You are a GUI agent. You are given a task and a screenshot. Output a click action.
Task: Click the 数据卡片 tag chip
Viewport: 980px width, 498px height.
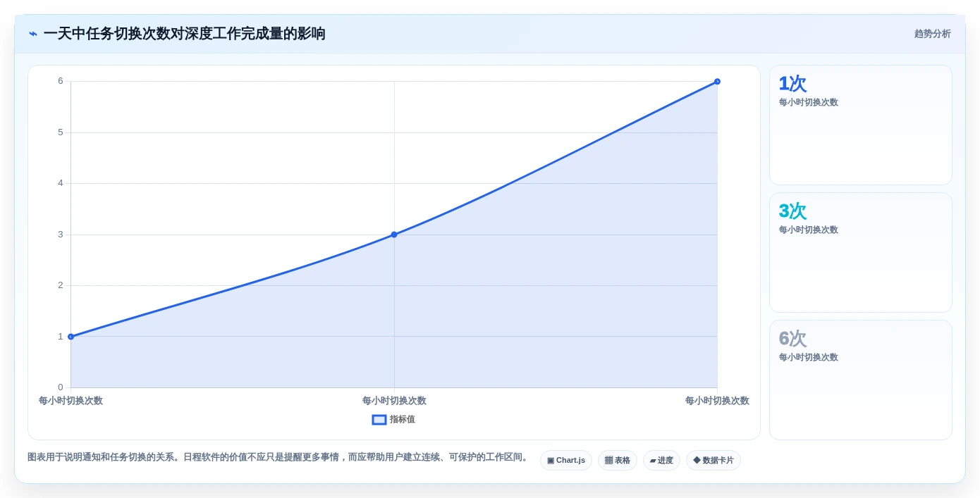pos(713,461)
